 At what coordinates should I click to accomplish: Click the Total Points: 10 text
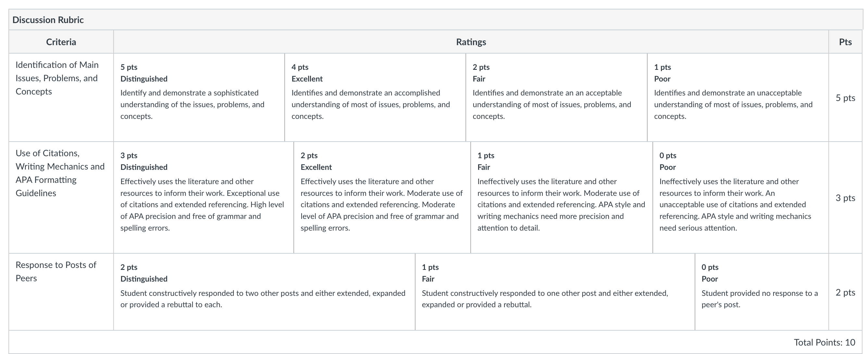(825, 342)
